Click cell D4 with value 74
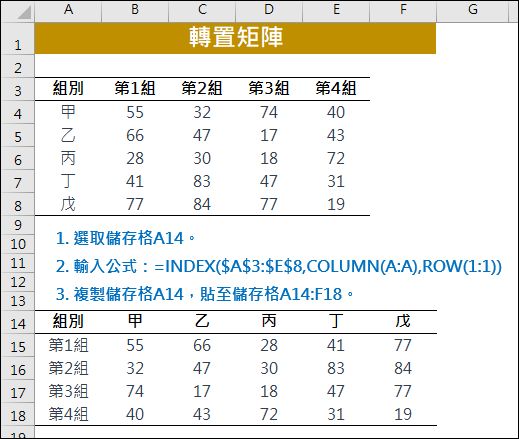 [x=269, y=112]
